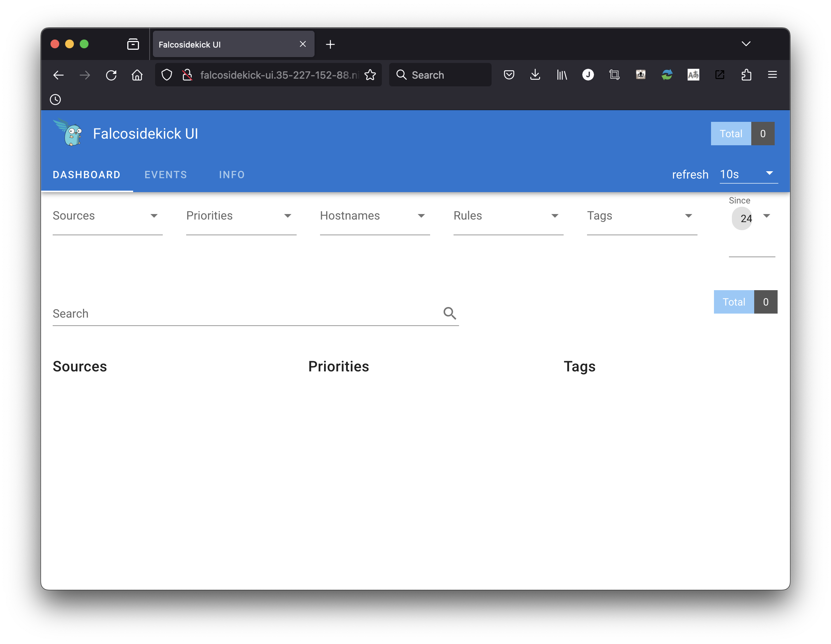Open the library bookmarks icon
The image size is (831, 644).
point(561,75)
